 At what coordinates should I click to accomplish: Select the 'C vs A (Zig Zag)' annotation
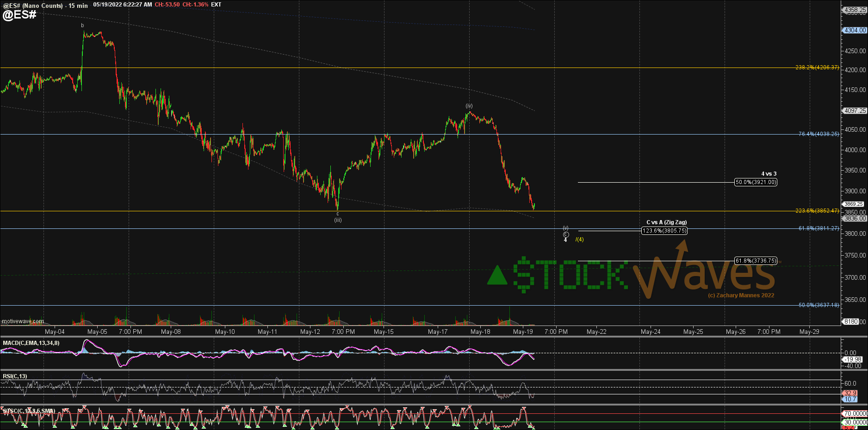[667, 222]
